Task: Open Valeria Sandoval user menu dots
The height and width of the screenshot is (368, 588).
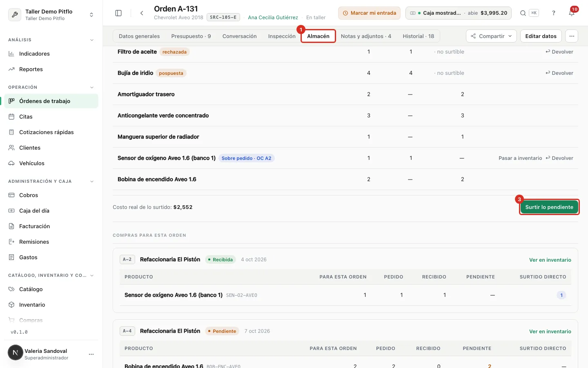Action: click(91, 354)
